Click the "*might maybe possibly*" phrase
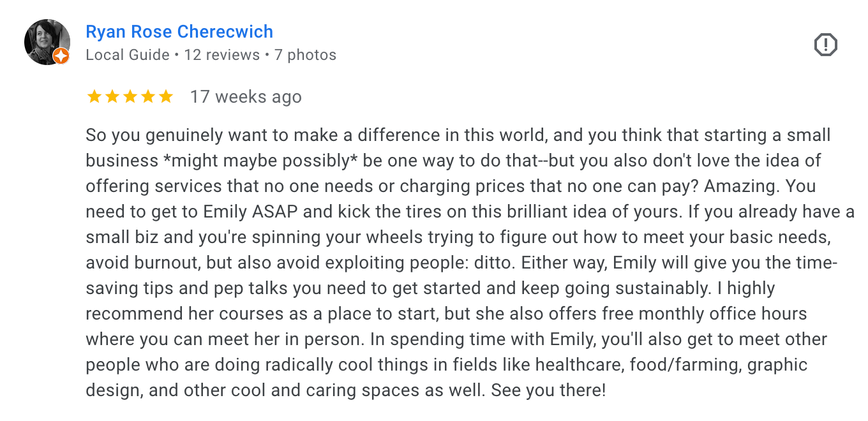Screen dimensions: 868x421 [260, 161]
